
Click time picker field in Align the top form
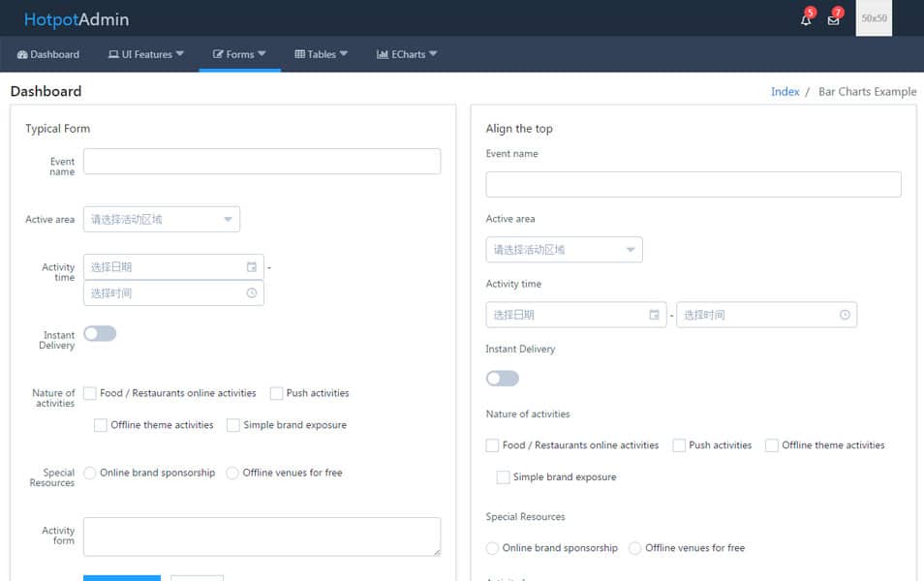click(767, 315)
